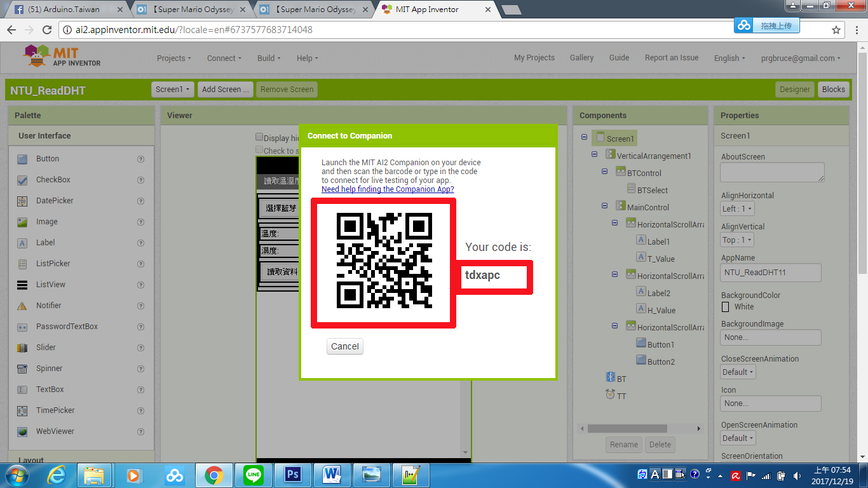Screen dimensions: 868x488
Task: Select T_Value in the Components tree
Action: point(661,259)
